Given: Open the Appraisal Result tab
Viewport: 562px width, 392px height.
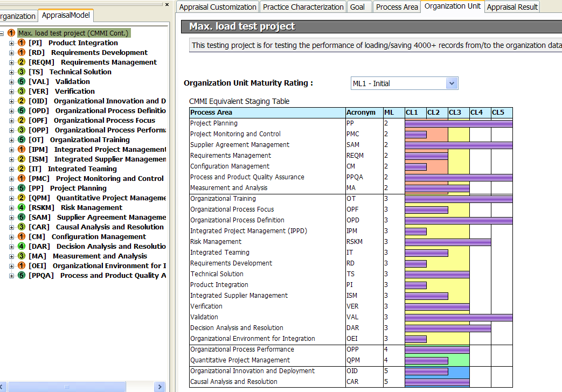Looking at the screenshot, I should [x=512, y=7].
